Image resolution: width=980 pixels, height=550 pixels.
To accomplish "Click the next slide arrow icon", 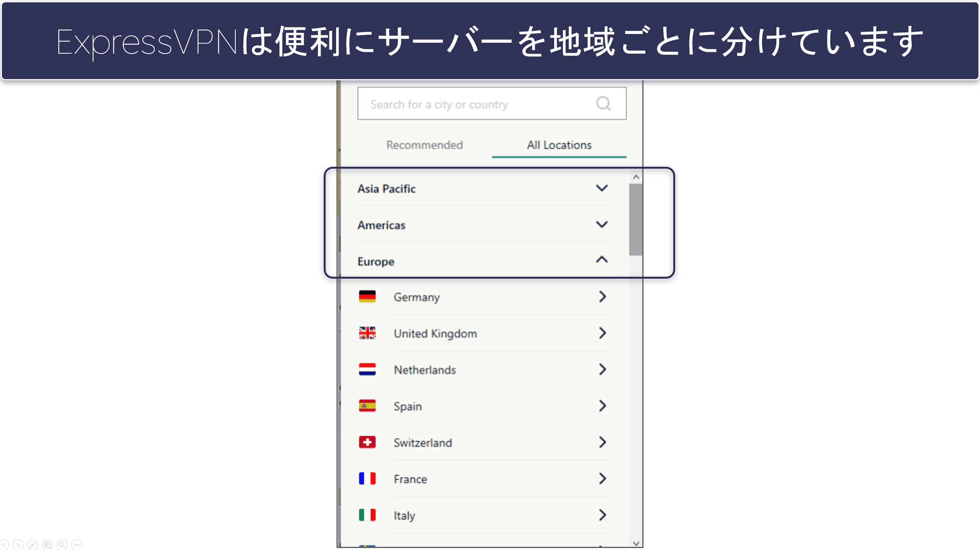I will pyautogui.click(x=18, y=545).
